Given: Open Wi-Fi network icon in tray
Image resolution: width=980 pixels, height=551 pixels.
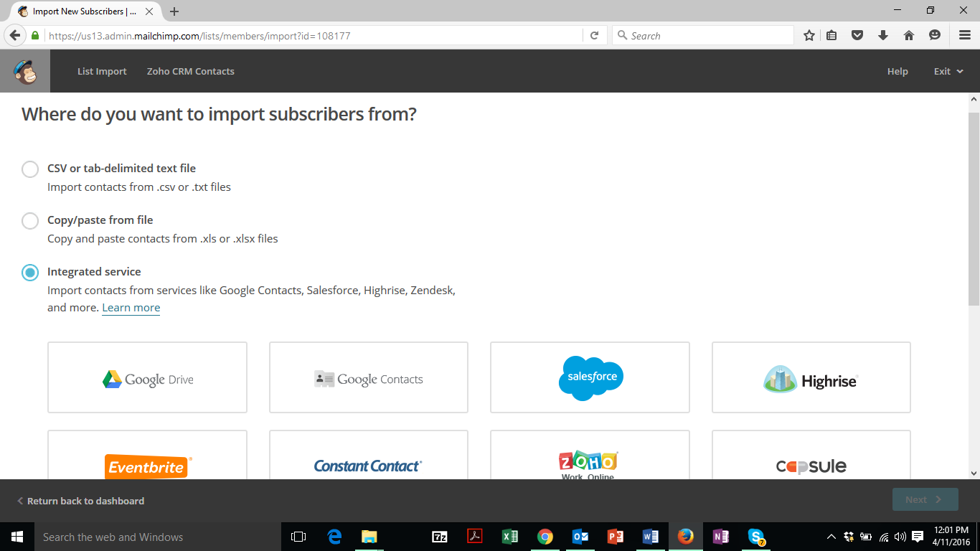Looking at the screenshot, I should (x=884, y=537).
